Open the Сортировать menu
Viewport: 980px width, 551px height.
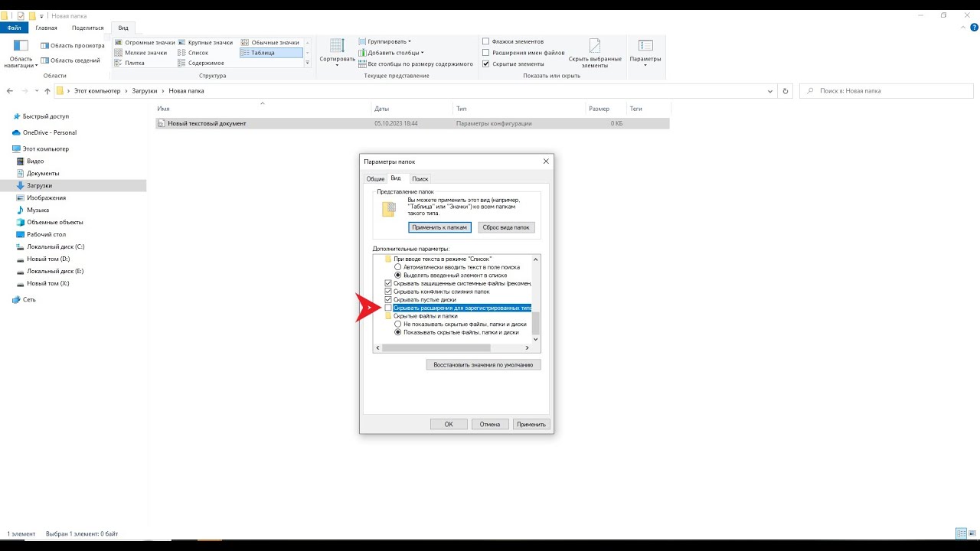[x=337, y=52]
